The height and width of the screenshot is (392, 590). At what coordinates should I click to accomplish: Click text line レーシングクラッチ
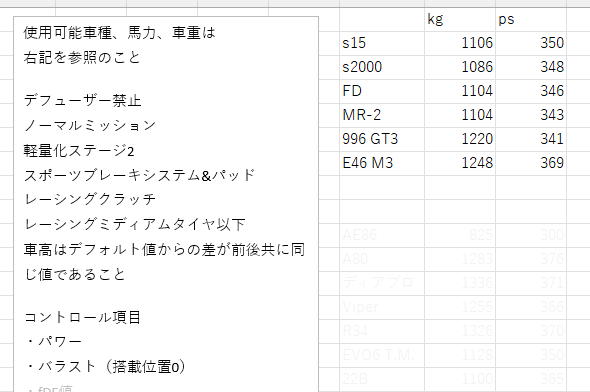coord(90,199)
